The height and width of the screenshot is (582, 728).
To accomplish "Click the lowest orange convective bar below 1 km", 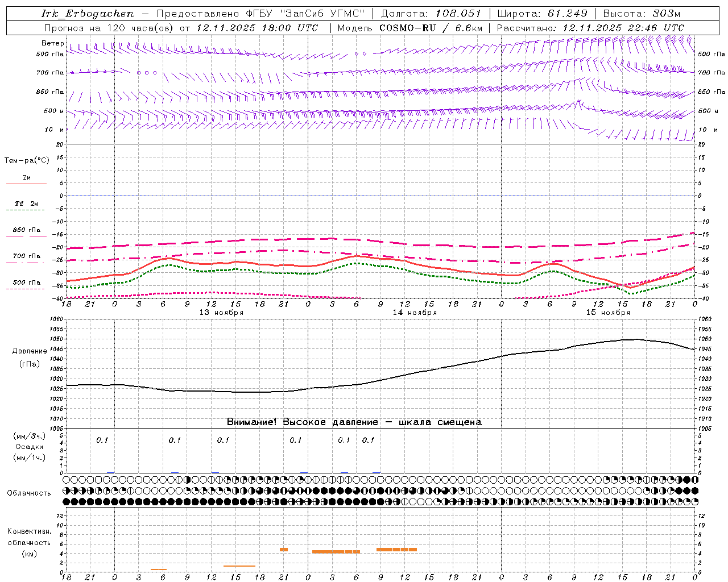I will tap(159, 569).
